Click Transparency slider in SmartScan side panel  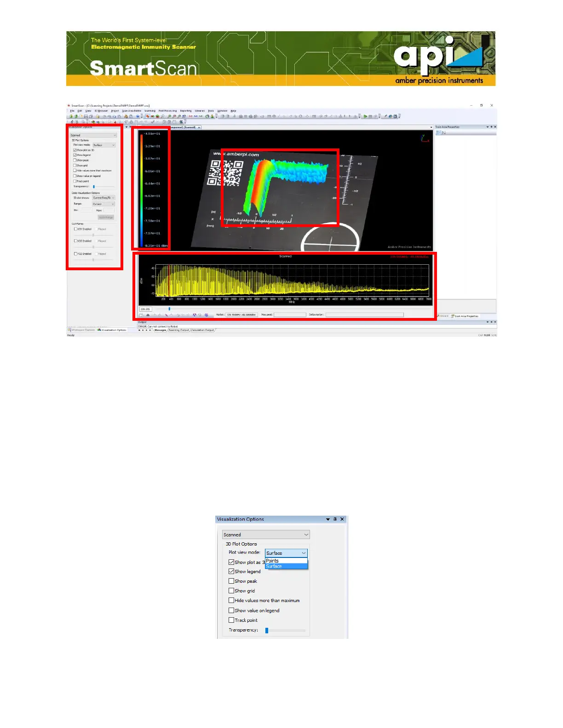(x=103, y=187)
